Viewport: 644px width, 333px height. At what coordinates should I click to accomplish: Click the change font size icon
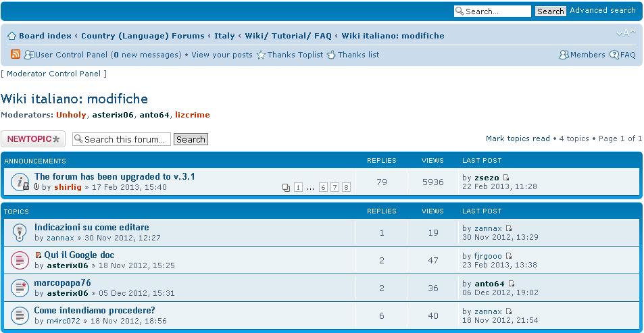[x=626, y=34]
